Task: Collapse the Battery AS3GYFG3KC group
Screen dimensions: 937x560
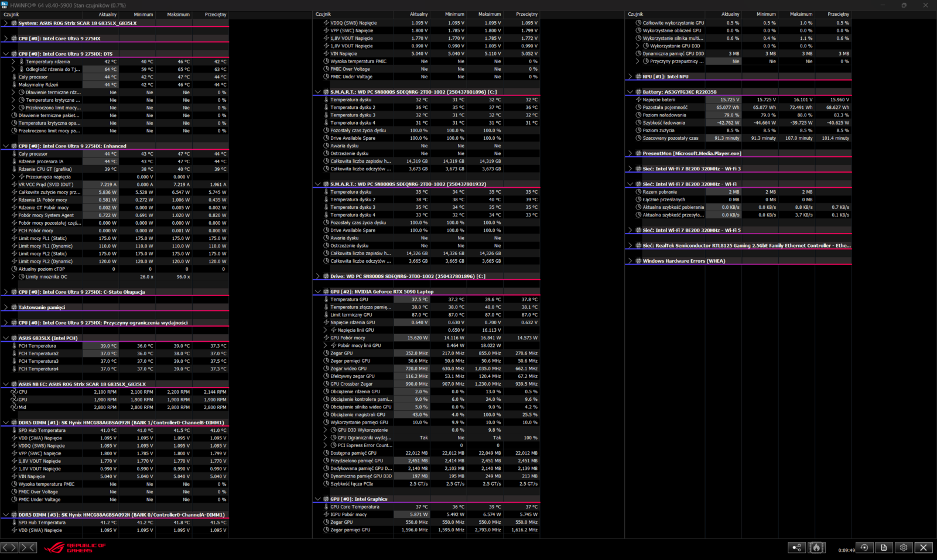Action: 630,92
